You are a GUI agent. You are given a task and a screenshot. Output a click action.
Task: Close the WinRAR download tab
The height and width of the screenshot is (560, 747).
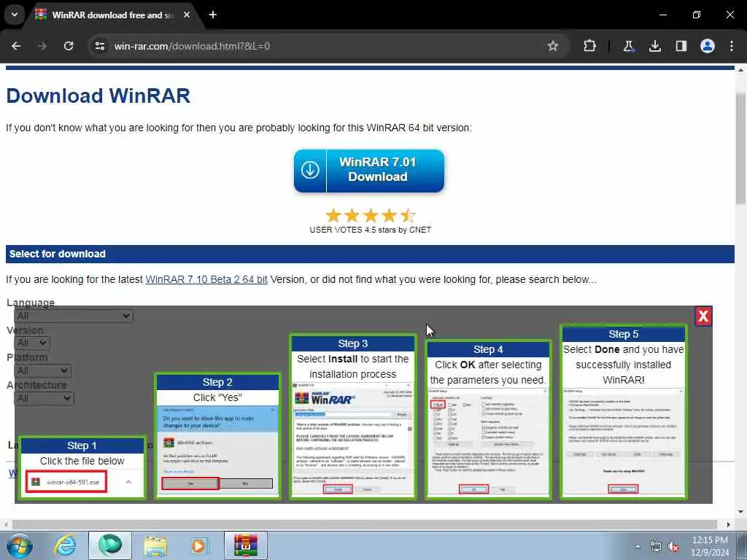(187, 15)
